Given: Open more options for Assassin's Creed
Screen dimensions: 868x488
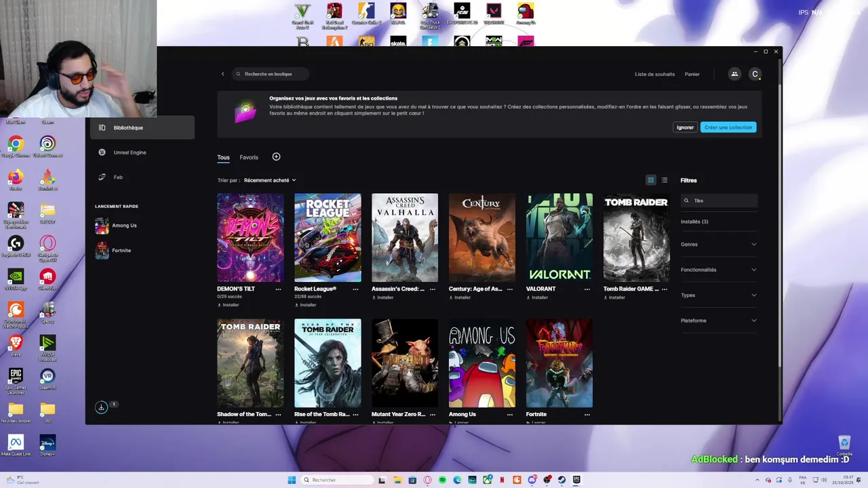Looking at the screenshot, I should click(x=433, y=289).
